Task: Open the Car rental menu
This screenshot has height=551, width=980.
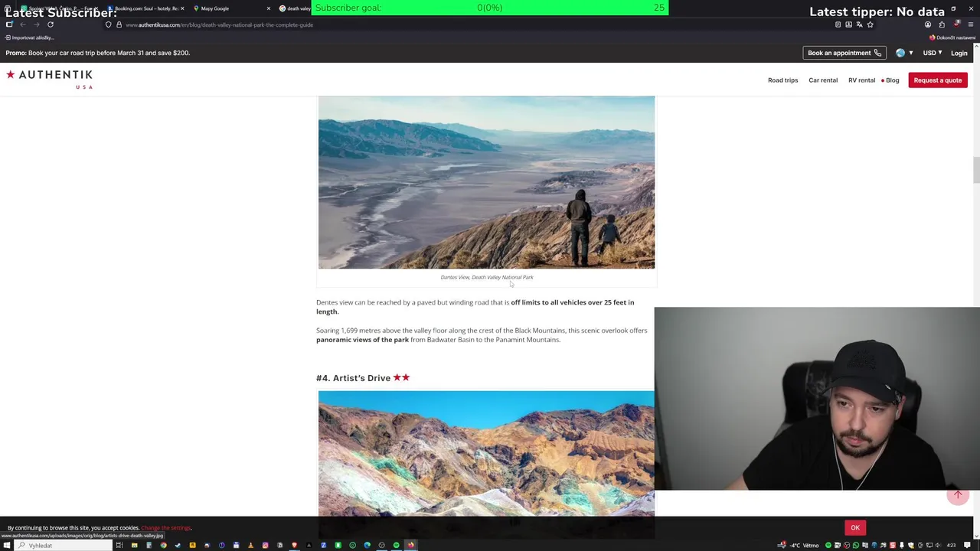Action: (x=823, y=80)
